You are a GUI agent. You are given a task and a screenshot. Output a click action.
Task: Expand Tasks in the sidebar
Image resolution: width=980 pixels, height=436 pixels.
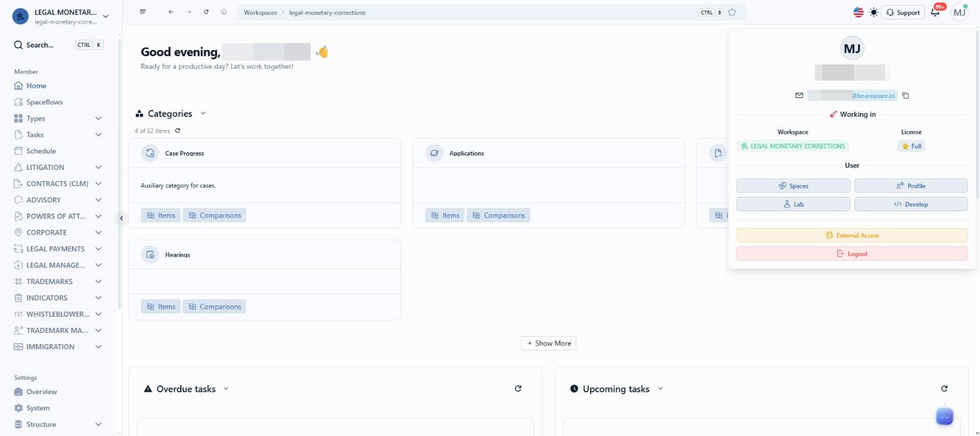pos(98,134)
